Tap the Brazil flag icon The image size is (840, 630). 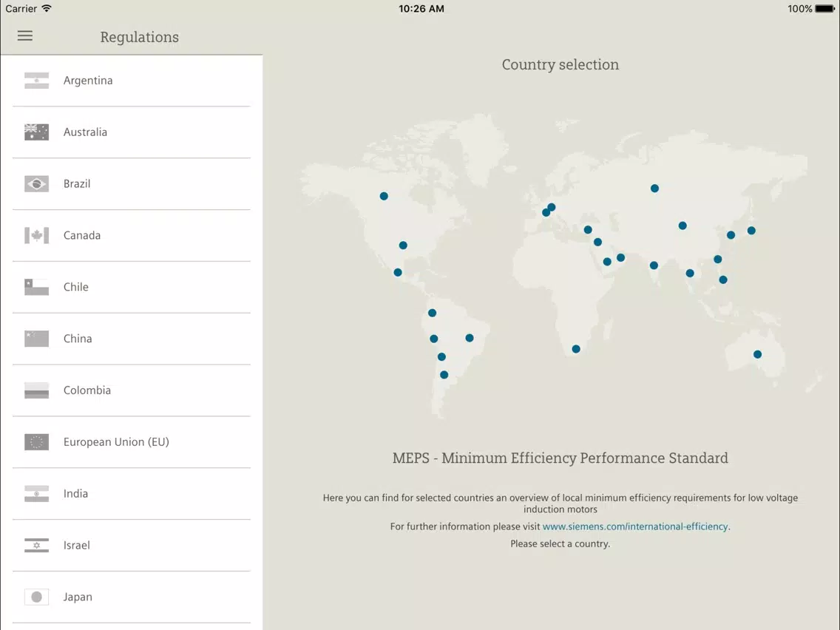tap(36, 183)
